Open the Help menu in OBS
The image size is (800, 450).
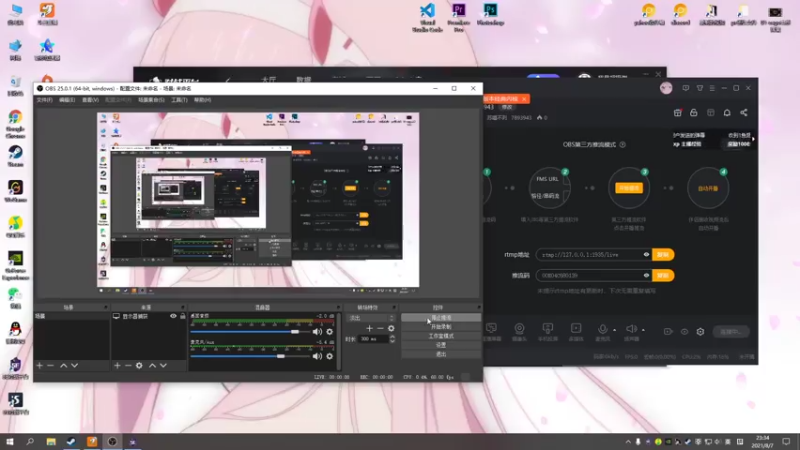(x=203, y=100)
